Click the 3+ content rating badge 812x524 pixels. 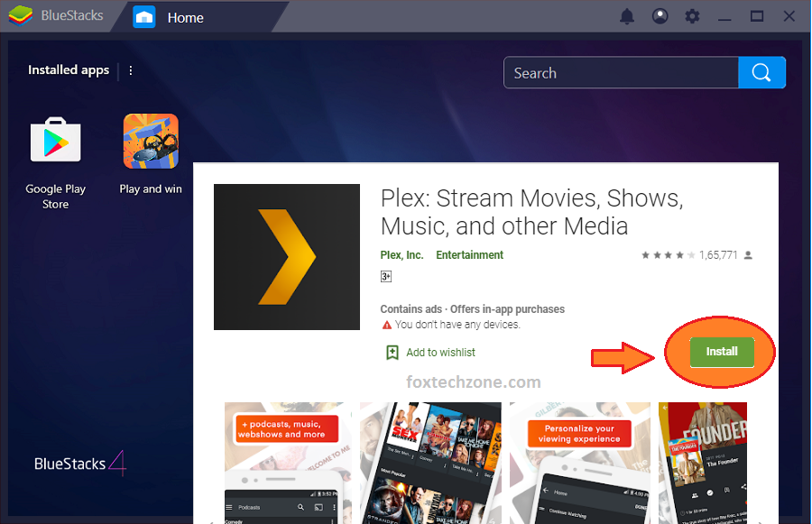pos(386,277)
